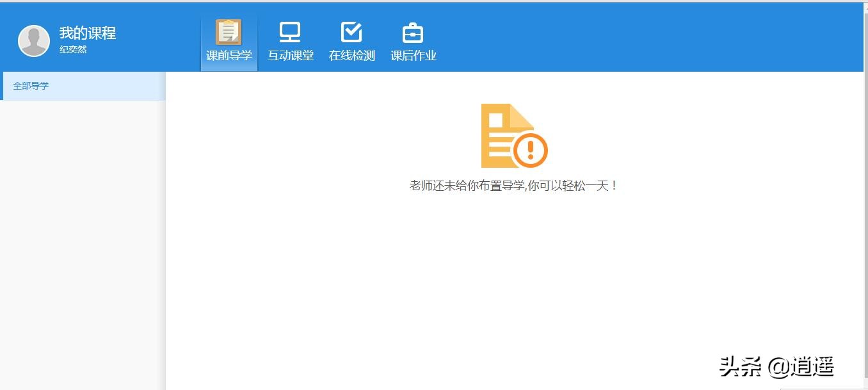868x390 pixels.
Task: Return to the 课前导学 tab
Action: pyautogui.click(x=229, y=40)
